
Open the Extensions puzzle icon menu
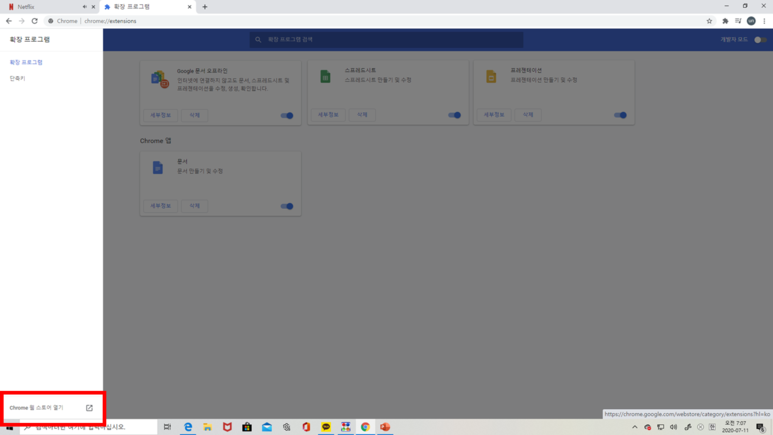coord(725,21)
